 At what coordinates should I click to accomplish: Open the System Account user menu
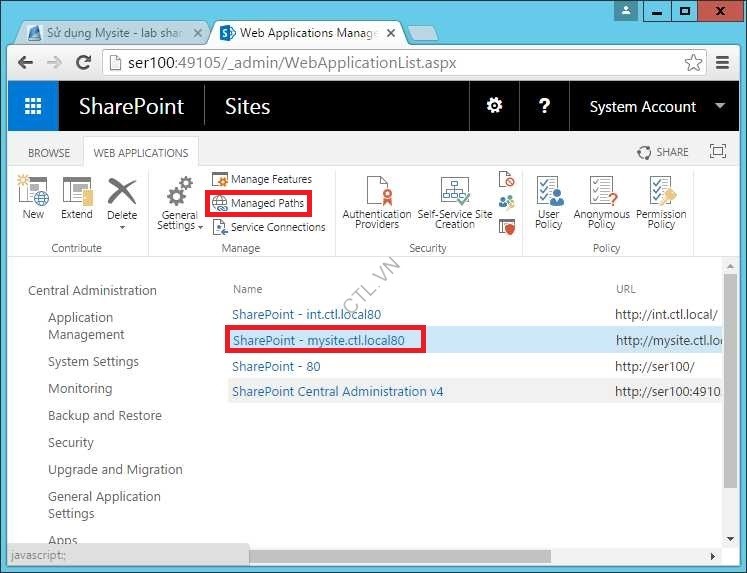click(656, 107)
